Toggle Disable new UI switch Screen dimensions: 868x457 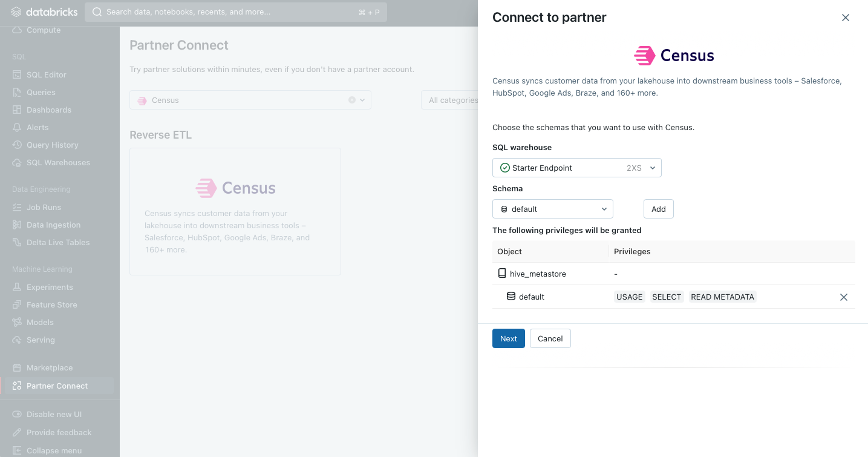coord(17,414)
